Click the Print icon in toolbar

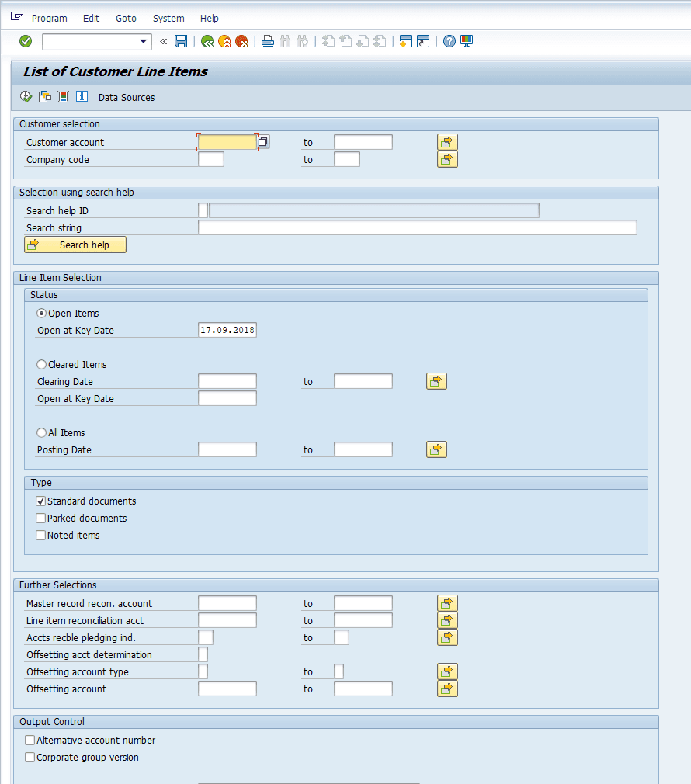click(x=268, y=41)
